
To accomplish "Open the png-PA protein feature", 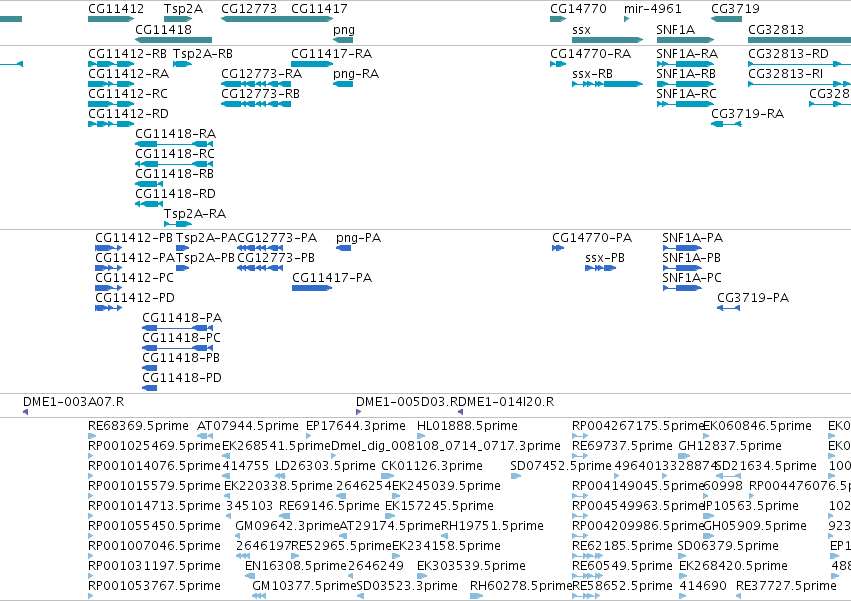I will point(359,238).
